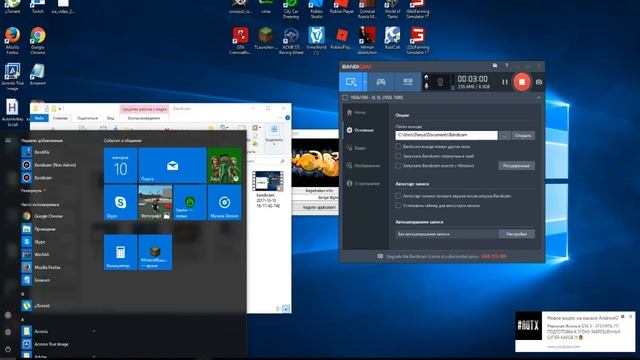This screenshot has height=360, width=640.
Task: Click the Start menu power icon
Action: pos(8,350)
